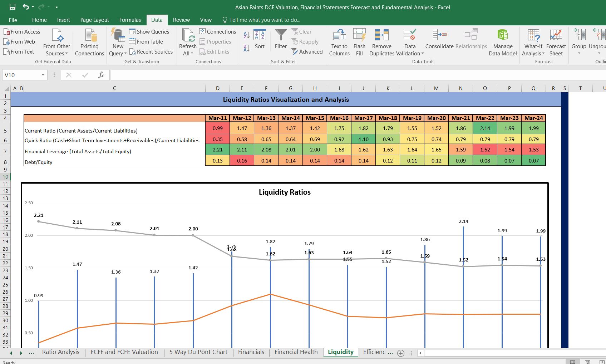Click the Connections button
Image resolution: width=606 pixels, height=364 pixels.
tap(218, 32)
